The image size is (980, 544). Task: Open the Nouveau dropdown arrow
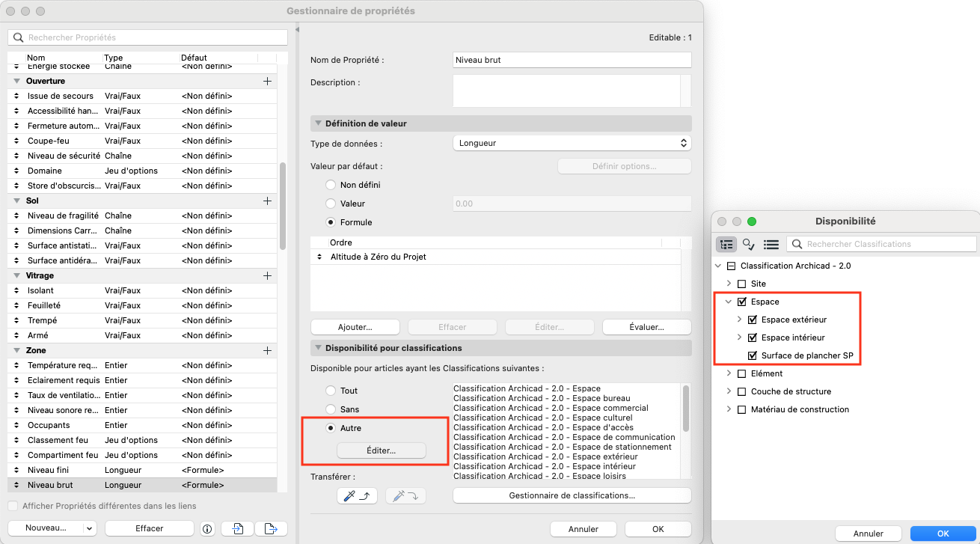click(x=89, y=528)
